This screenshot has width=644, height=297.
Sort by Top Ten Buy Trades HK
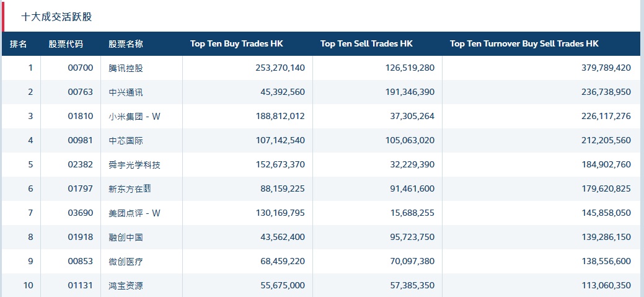236,44
